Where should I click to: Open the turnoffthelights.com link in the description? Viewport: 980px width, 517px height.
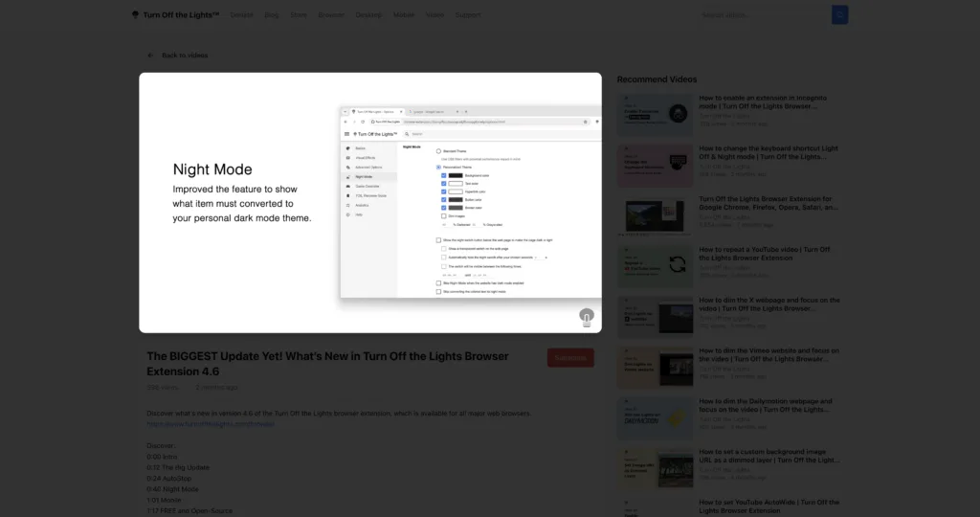[x=211, y=424]
